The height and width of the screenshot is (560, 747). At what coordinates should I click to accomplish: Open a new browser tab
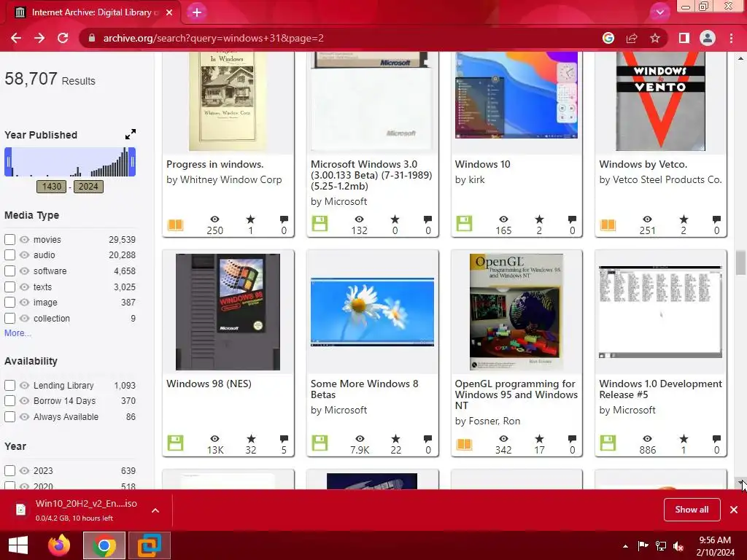(197, 12)
